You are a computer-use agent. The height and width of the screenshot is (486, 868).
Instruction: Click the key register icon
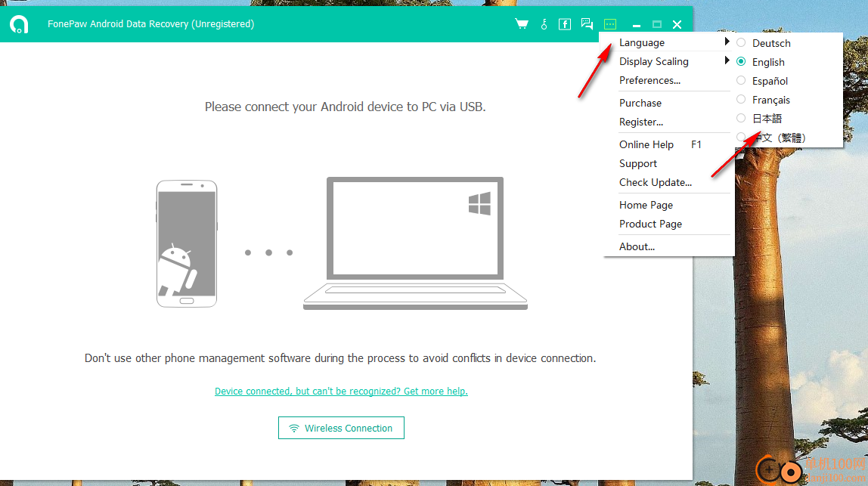tap(544, 23)
